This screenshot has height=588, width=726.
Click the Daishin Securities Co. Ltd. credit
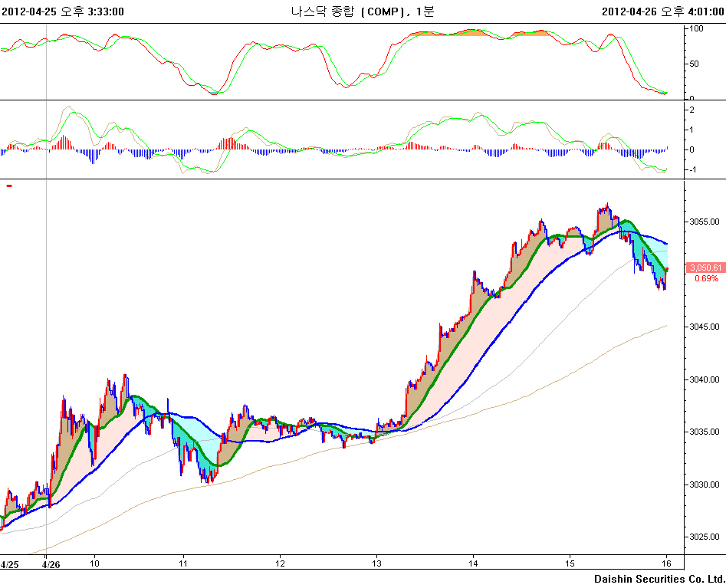[x=659, y=578]
